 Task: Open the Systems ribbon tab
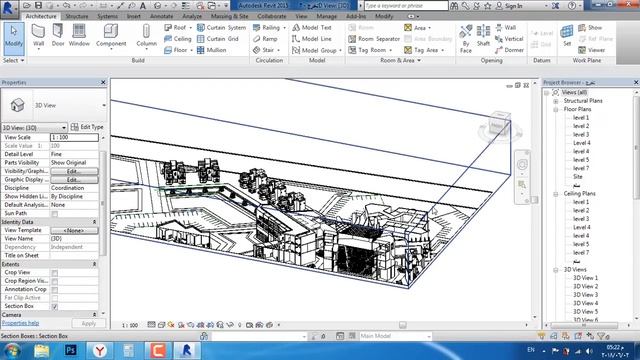pos(107,16)
